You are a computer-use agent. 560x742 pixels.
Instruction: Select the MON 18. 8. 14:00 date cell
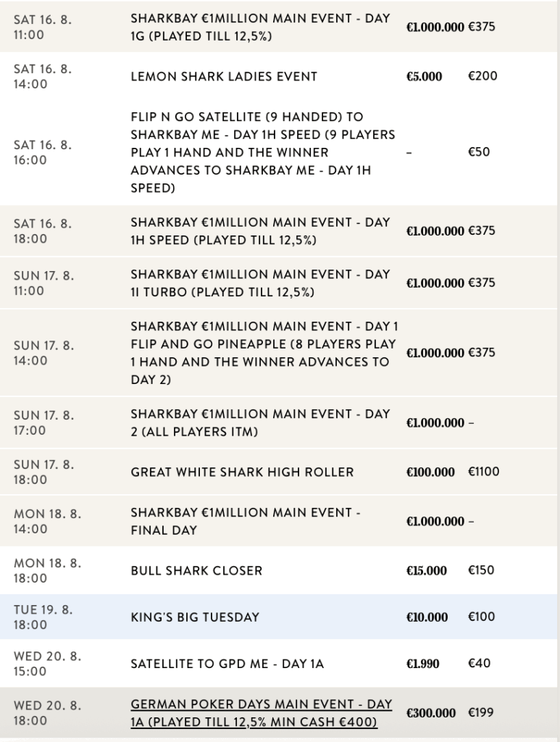click(47, 521)
